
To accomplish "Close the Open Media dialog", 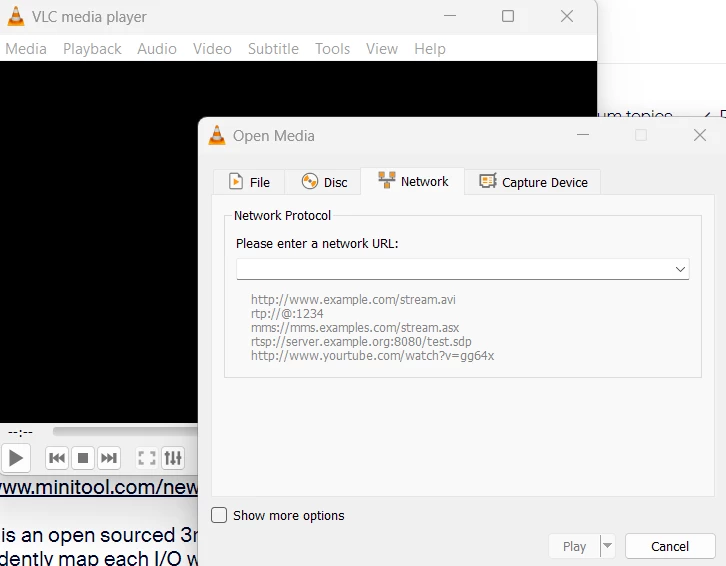I will click(700, 135).
